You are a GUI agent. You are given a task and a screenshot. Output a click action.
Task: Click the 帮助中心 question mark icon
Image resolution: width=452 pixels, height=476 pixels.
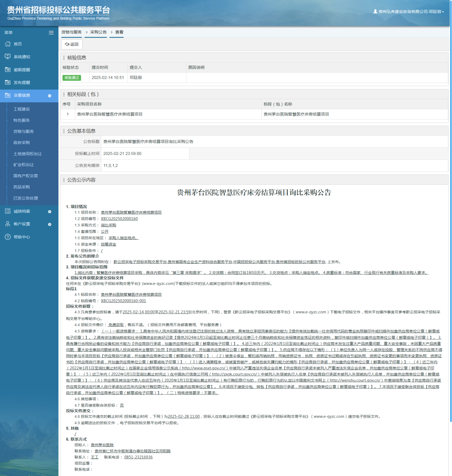(x=8, y=237)
